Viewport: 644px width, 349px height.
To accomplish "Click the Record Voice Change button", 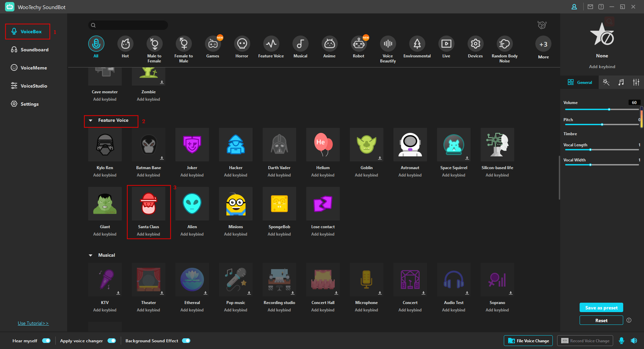I will tap(585, 341).
